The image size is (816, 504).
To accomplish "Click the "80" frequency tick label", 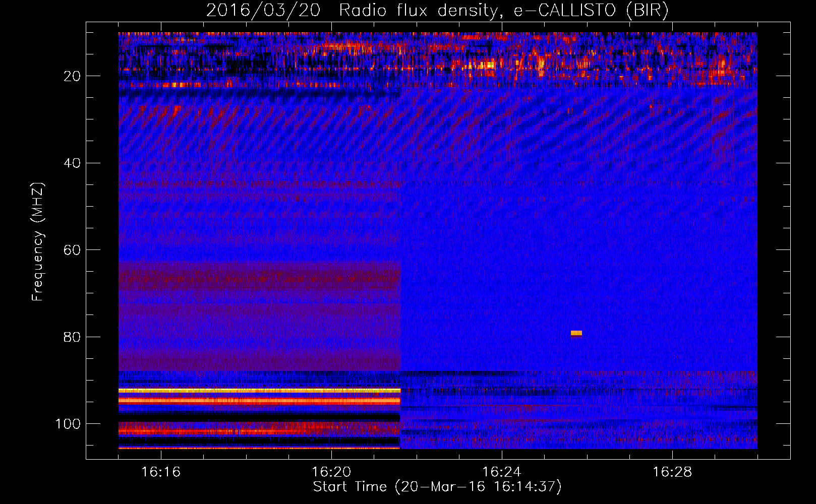I will 72,337.
